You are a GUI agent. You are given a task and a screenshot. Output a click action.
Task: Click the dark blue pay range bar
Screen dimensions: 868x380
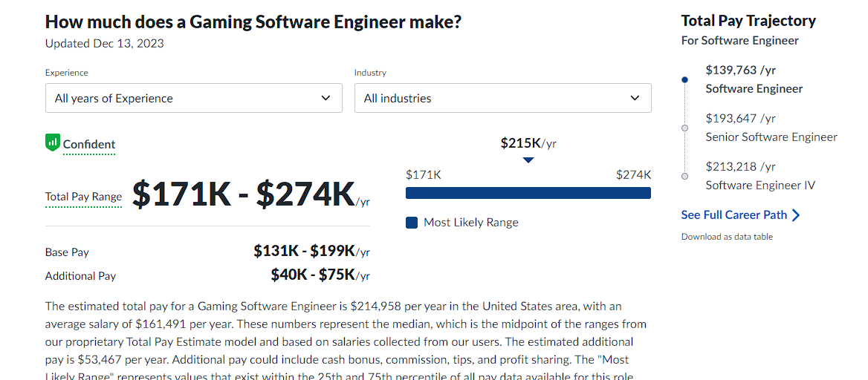[528, 193]
